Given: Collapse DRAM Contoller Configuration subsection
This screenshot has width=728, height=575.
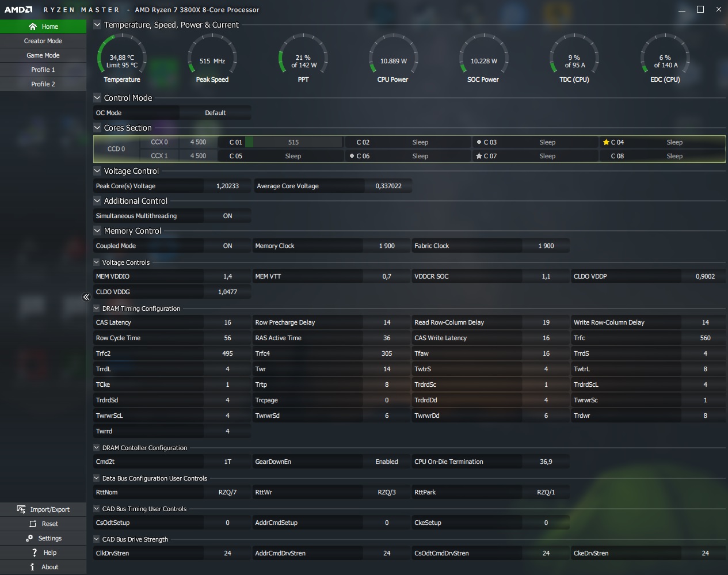Looking at the screenshot, I should [97, 448].
